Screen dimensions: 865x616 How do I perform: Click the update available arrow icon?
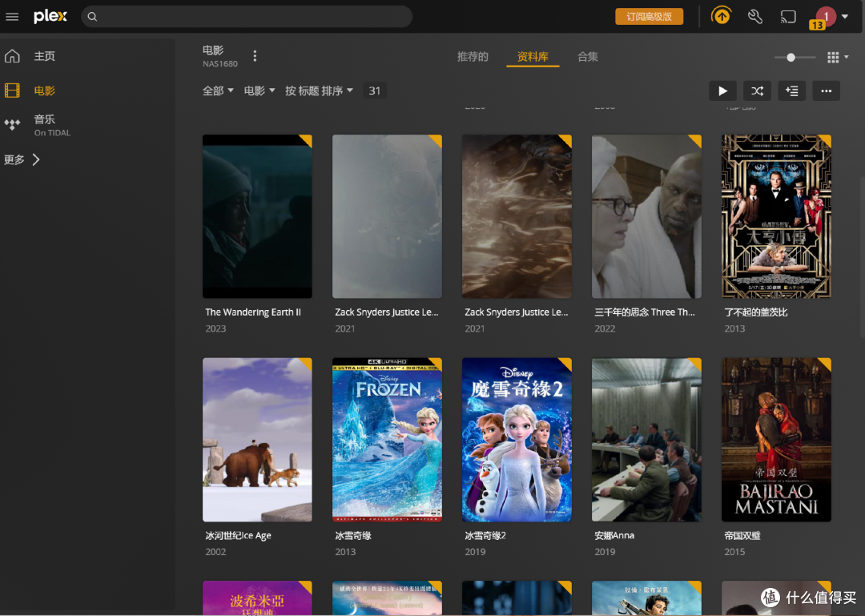click(721, 16)
